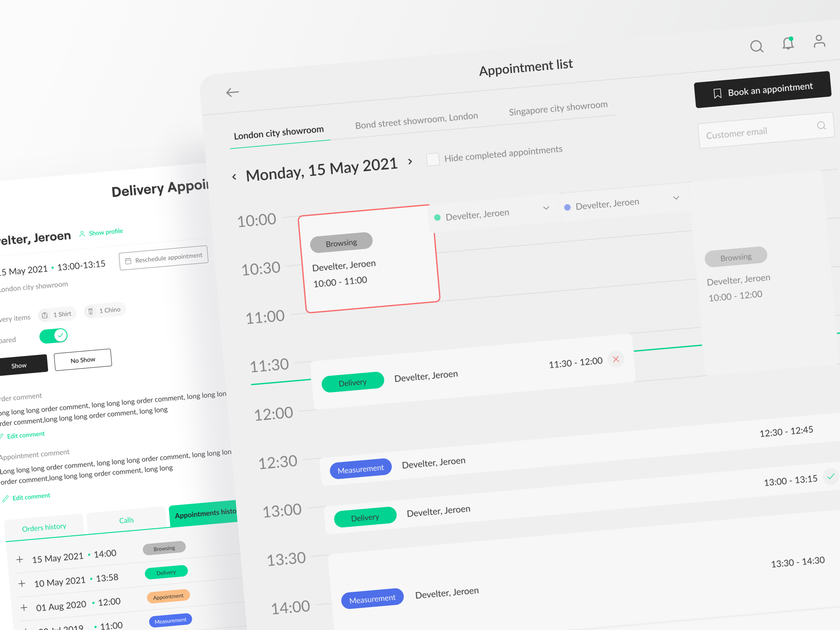Expand the green Develter, Jeroen dropdown

[546, 208]
